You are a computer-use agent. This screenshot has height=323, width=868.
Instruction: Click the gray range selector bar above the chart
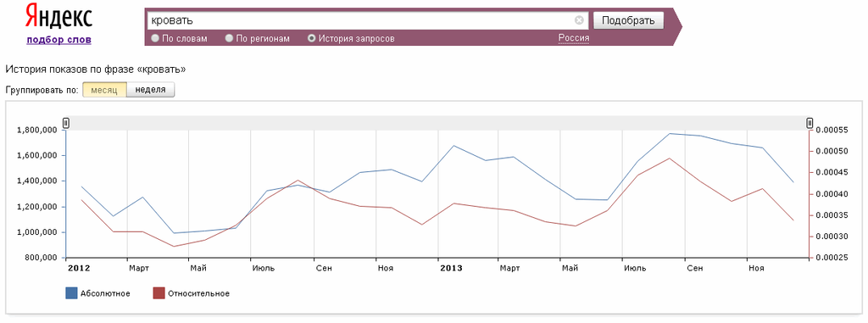pos(438,123)
